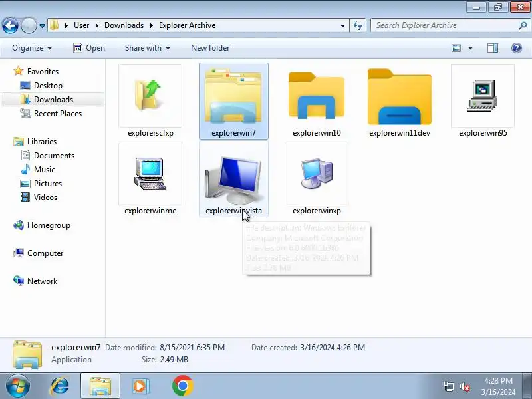Image resolution: width=532 pixels, height=399 pixels.
Task: Select the explorerscfxp file icon
Action: [150, 96]
